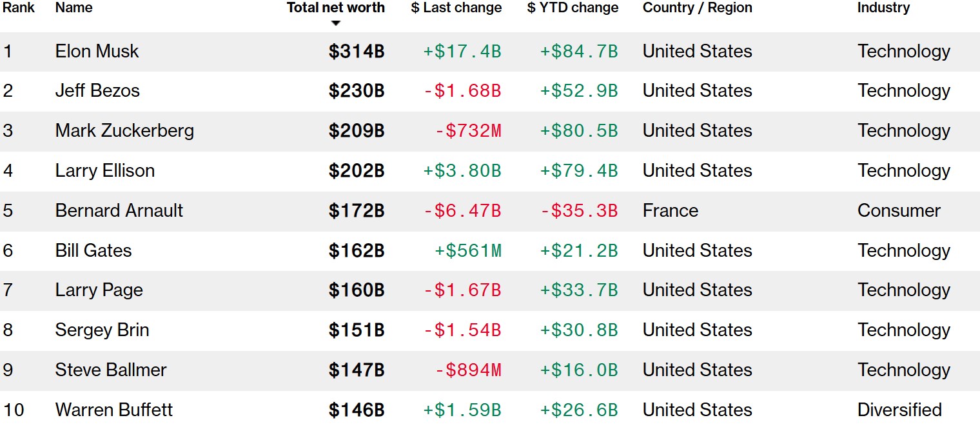The image size is (980, 429).
Task: Click on Warren Buffett's name
Action: tap(114, 410)
